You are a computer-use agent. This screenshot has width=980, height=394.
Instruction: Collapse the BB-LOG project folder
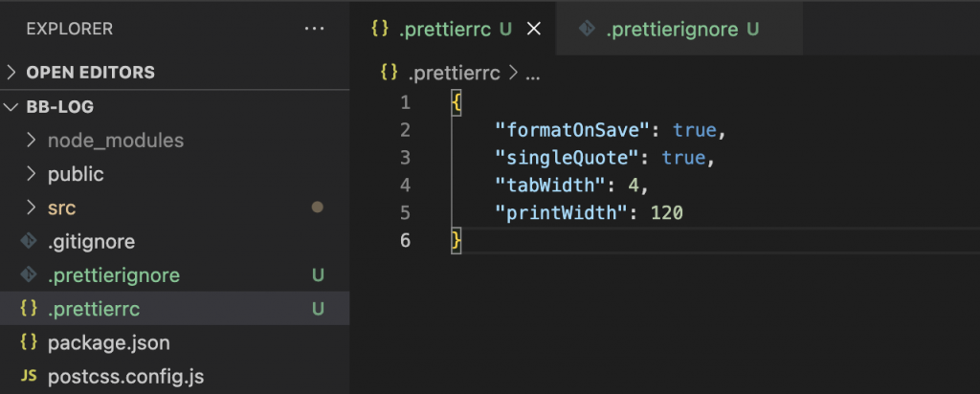[12, 106]
